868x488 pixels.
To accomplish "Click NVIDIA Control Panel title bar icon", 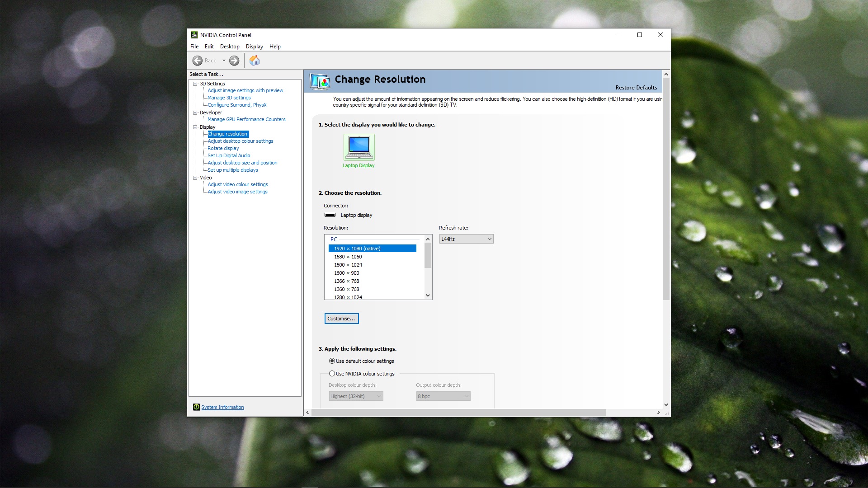I will pyautogui.click(x=194, y=35).
